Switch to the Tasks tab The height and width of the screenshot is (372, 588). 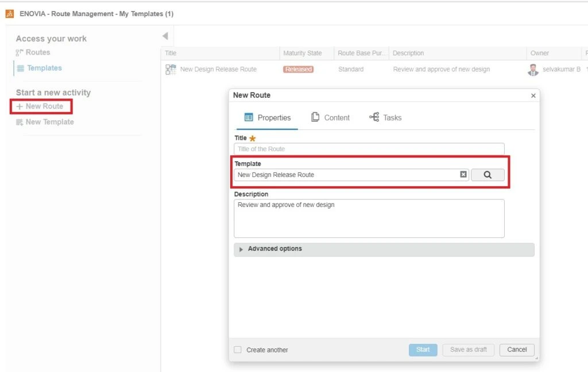[x=385, y=117]
